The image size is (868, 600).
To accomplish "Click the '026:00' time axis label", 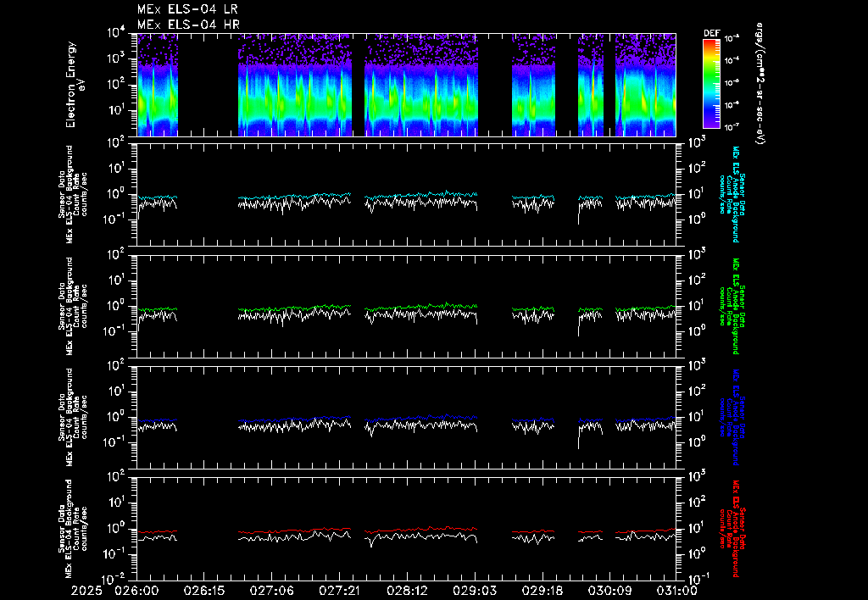I will tap(136, 591).
